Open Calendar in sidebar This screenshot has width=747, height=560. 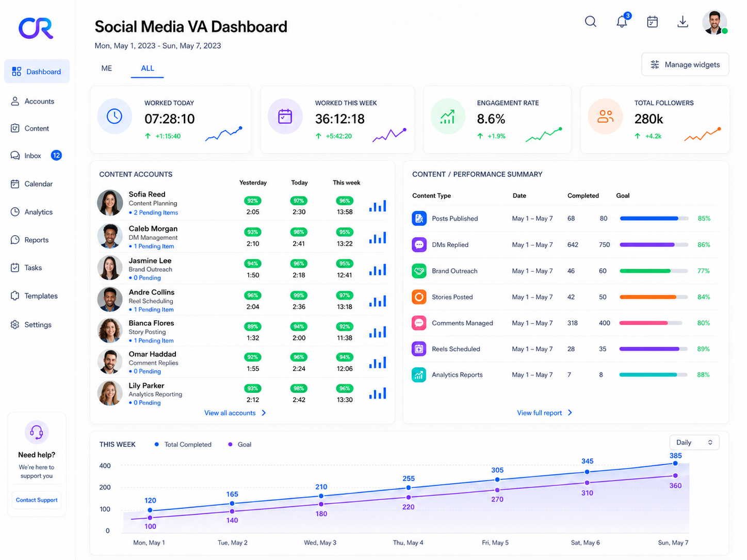(31, 184)
